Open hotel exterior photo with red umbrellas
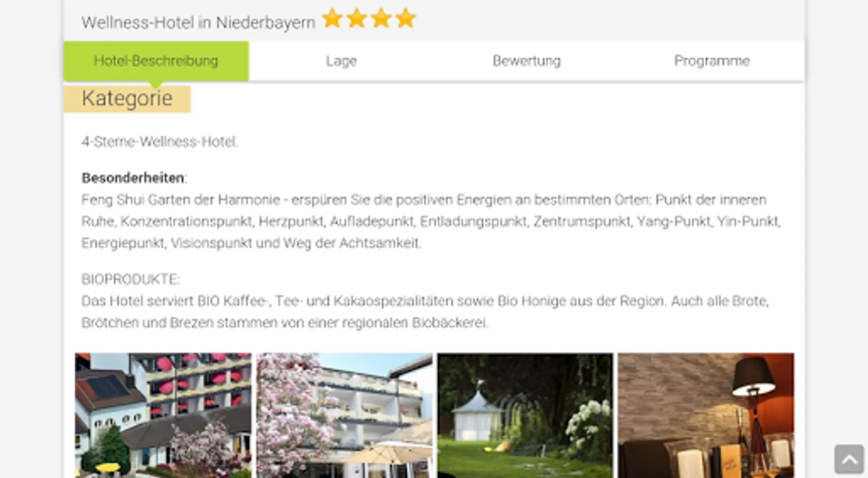Viewport: 868px width, 478px height. pos(163,415)
